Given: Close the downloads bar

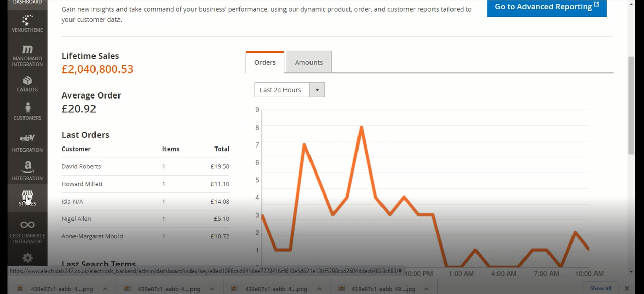Looking at the screenshot, I should pos(627,288).
